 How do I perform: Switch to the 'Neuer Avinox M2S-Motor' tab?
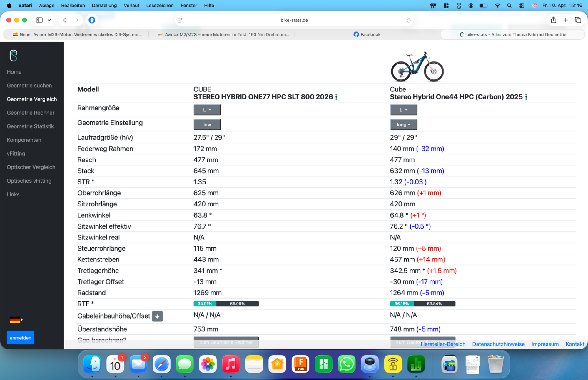click(77, 34)
